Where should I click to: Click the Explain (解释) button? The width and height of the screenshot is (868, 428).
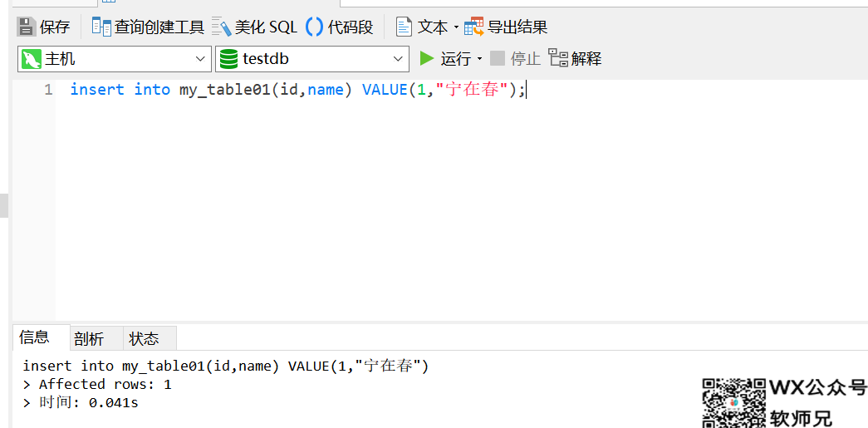click(x=575, y=58)
